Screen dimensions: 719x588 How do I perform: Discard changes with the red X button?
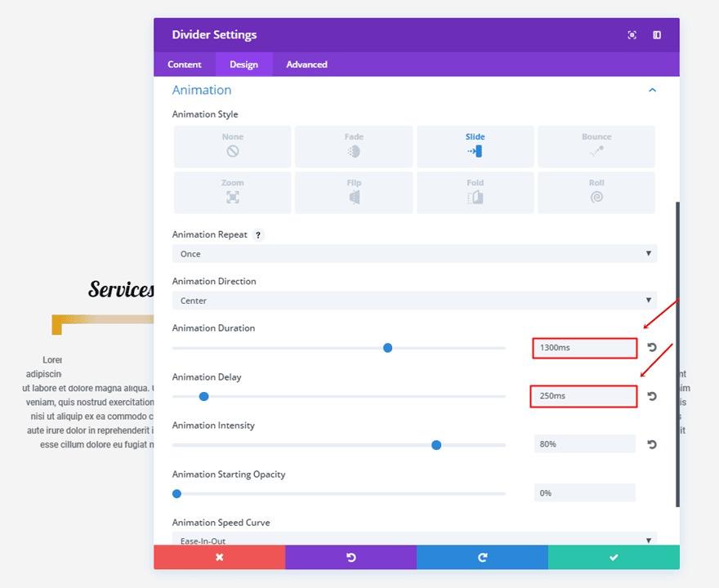pyautogui.click(x=219, y=557)
